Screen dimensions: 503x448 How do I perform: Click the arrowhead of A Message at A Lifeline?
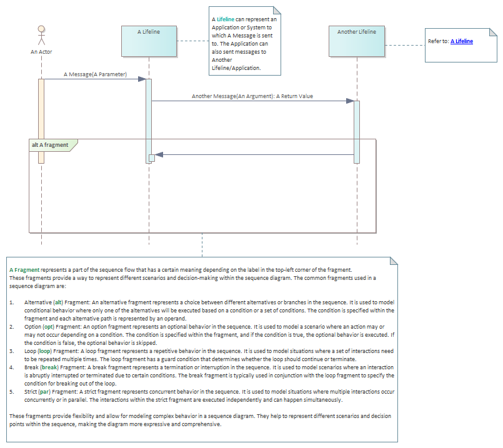pyautogui.click(x=142, y=79)
